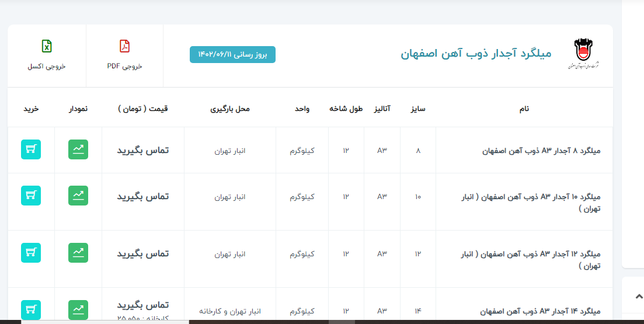Click تماس بگیرید for size 12 rebar
The width and height of the screenshot is (644, 324).
coord(143,253)
